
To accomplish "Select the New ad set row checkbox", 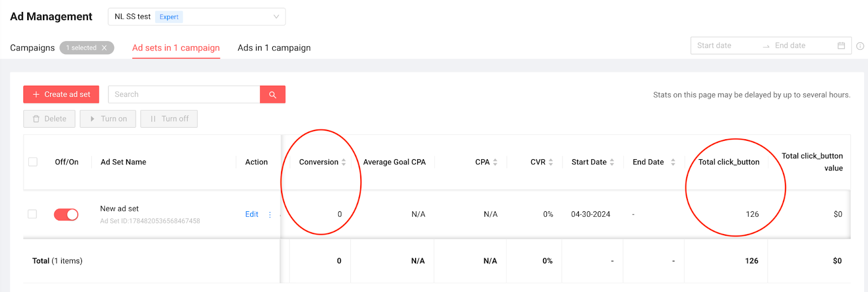I will [x=33, y=214].
